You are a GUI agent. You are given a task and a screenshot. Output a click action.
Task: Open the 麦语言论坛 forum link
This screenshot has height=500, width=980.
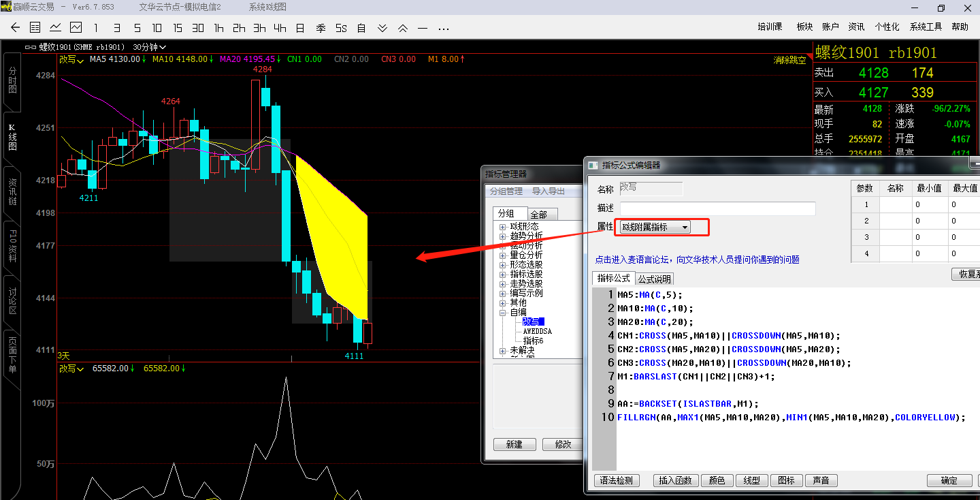[697, 260]
